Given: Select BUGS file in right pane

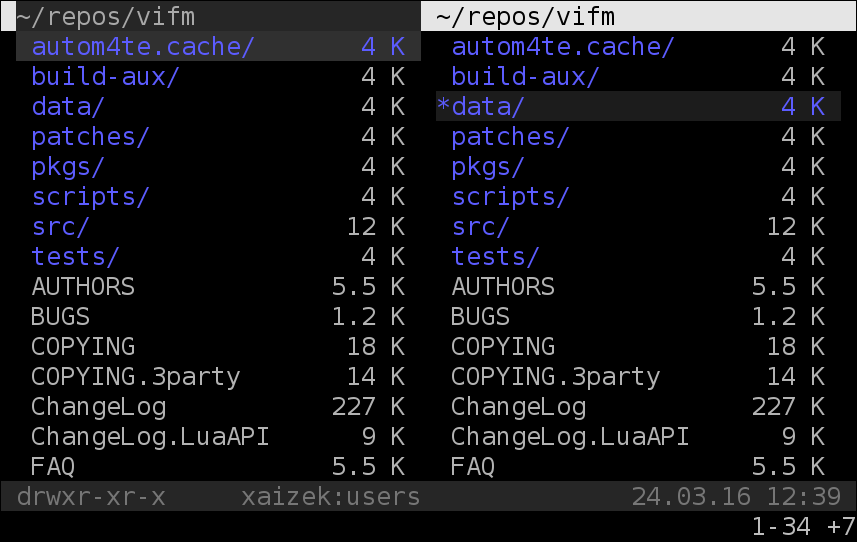Looking at the screenshot, I should pyautogui.click(x=638, y=316).
